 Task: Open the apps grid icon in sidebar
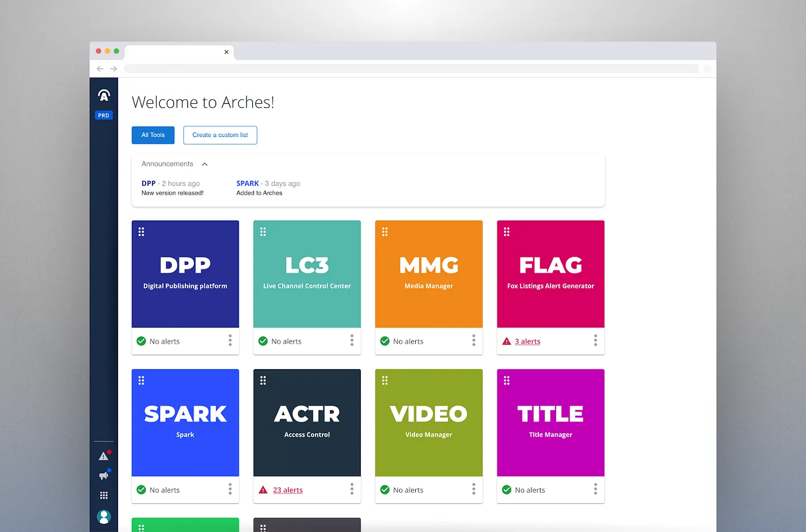pyautogui.click(x=104, y=495)
